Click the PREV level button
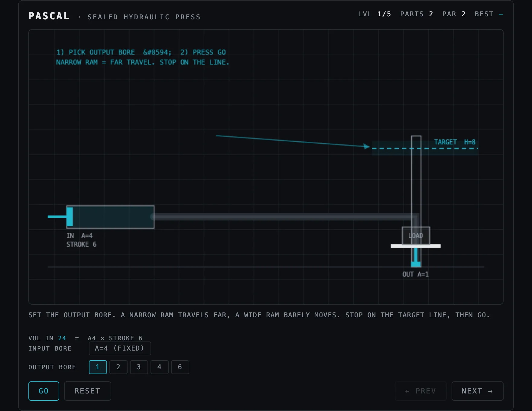The width and height of the screenshot is (532, 411). tap(420, 391)
